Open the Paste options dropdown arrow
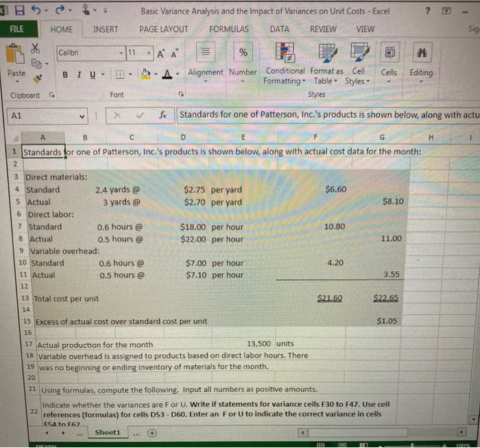Viewport: 480px width, 448px height. coord(17,82)
